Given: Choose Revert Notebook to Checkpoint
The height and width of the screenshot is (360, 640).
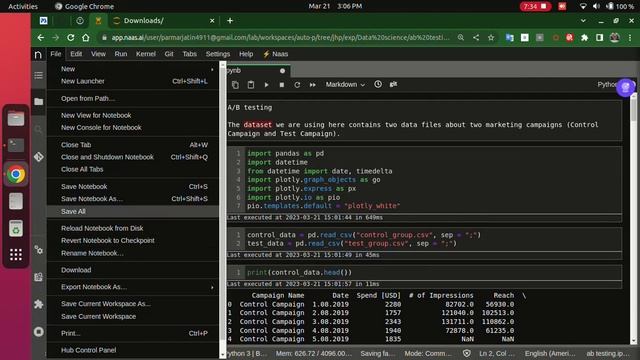Looking at the screenshot, I should pos(133,240).
